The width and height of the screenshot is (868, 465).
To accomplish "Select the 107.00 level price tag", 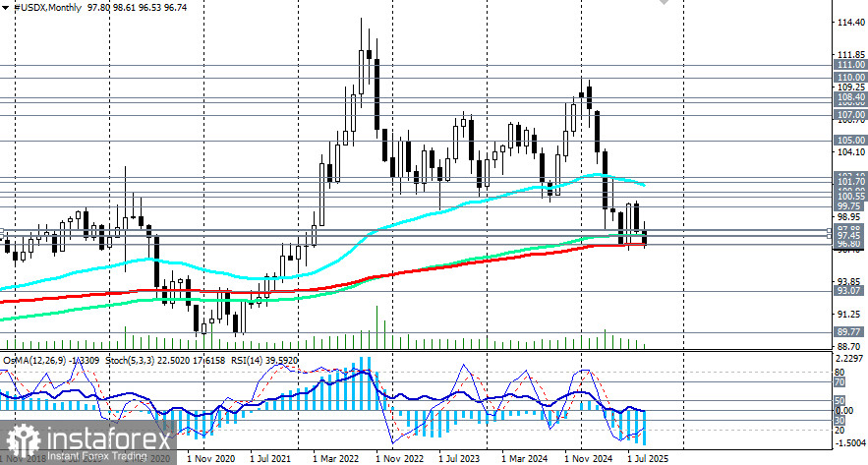I will tap(851, 115).
